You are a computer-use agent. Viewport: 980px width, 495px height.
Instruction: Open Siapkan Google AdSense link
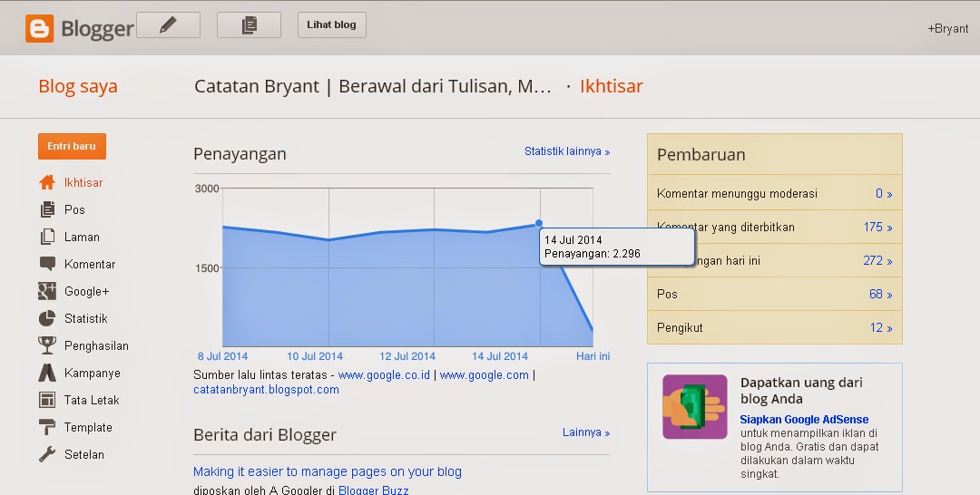tap(804, 420)
